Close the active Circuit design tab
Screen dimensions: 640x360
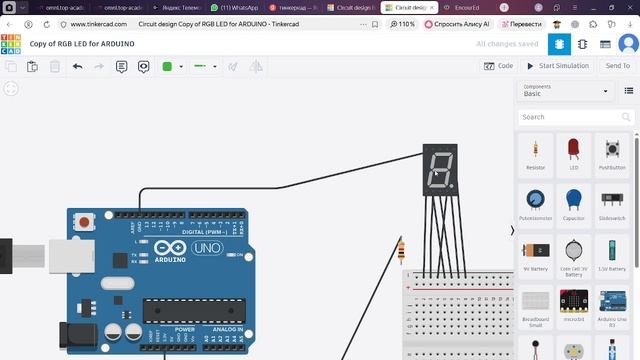click(432, 7)
